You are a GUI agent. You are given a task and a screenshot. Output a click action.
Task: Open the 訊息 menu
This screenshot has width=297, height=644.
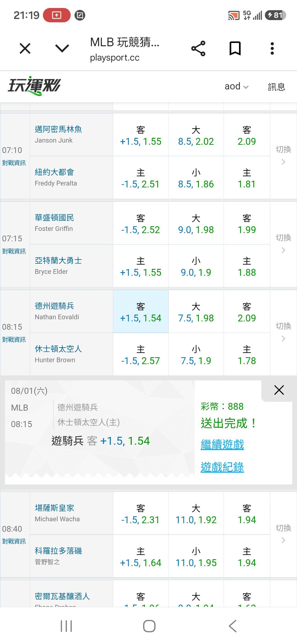276,87
